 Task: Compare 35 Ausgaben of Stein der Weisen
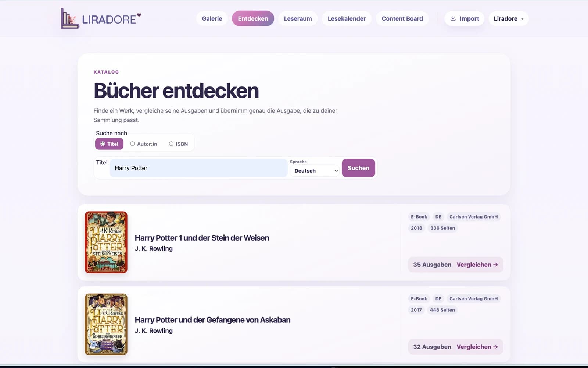click(x=455, y=265)
